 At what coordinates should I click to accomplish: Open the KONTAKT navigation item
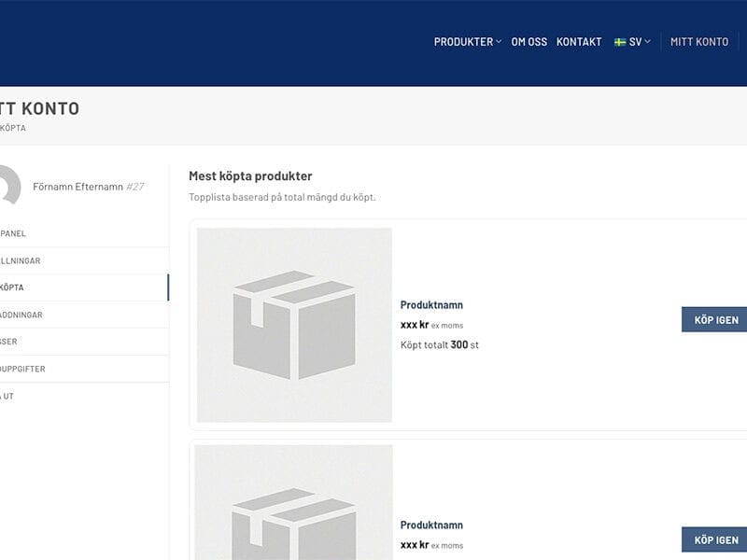(579, 41)
